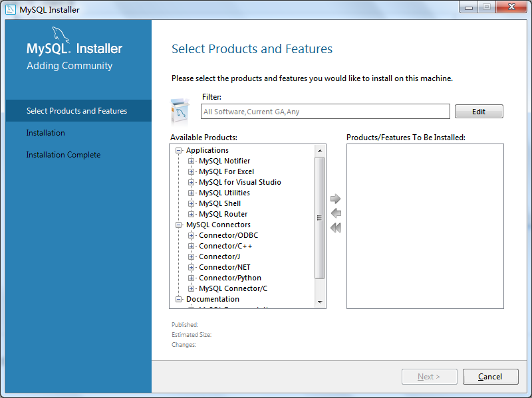Click the disabled Next button
The width and height of the screenshot is (532, 398).
point(429,376)
